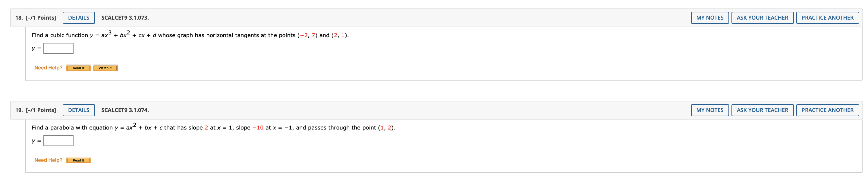Click ASK YOUR TEACHER on problem 19

coord(763,110)
